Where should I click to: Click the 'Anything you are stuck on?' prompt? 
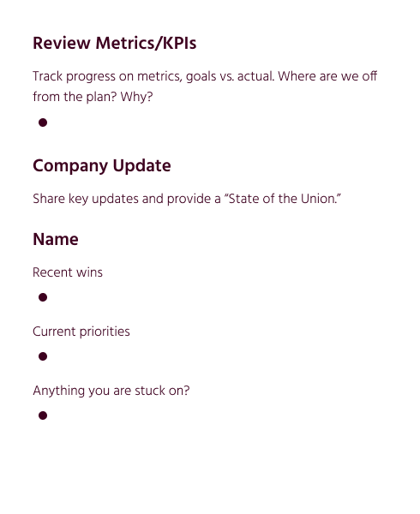click(111, 391)
